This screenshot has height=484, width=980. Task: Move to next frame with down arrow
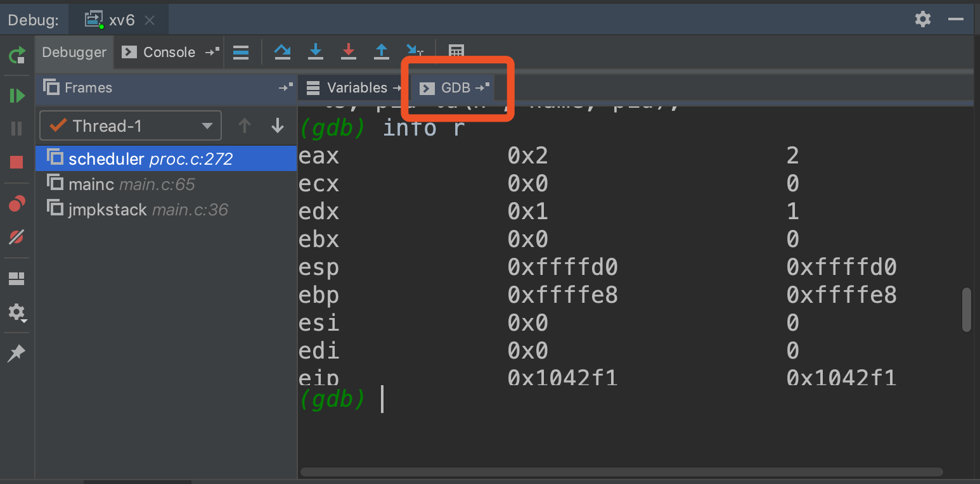277,126
